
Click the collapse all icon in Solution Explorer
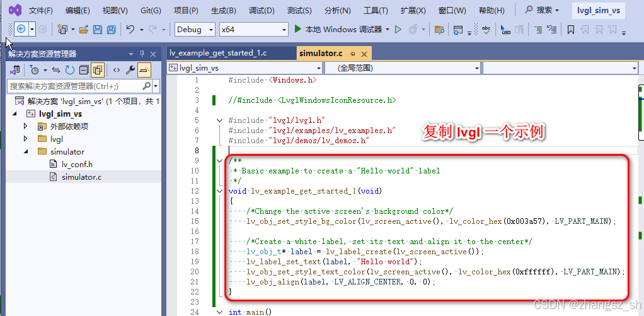[84, 70]
